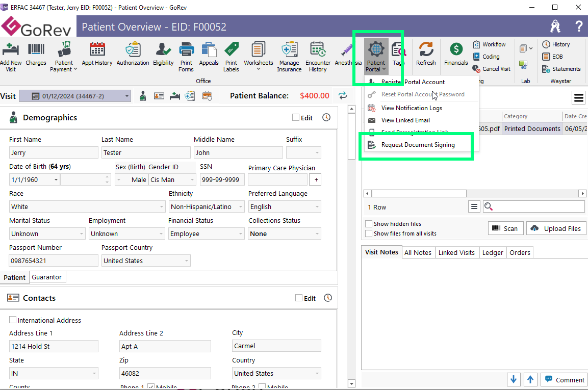
Task: Open the documents panel hamburger menu
Action: [x=579, y=98]
